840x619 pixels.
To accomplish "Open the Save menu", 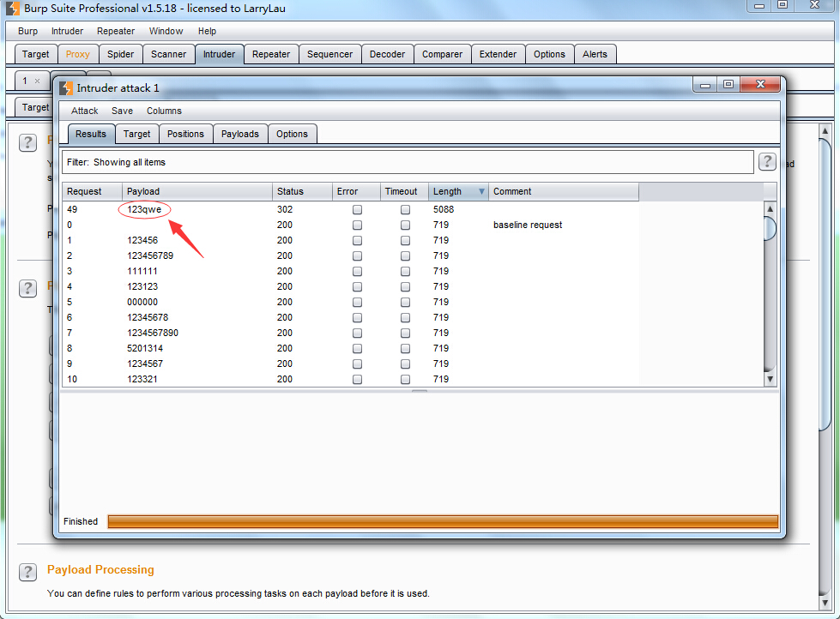I will click(122, 111).
